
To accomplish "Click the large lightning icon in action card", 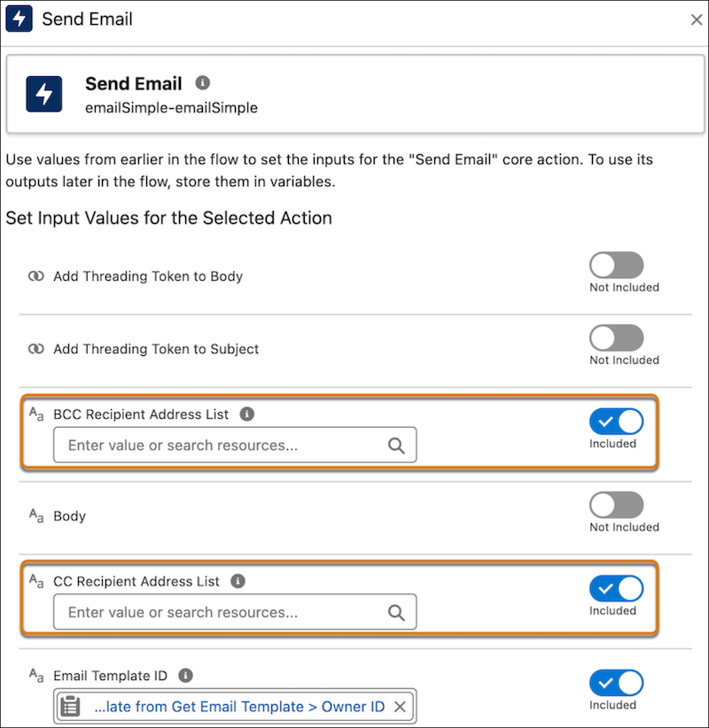I will coord(44,93).
